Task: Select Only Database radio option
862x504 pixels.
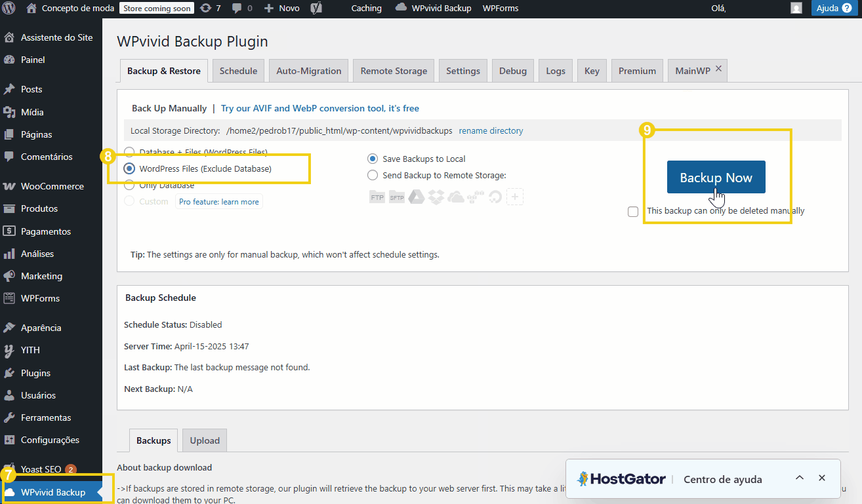Action: (x=129, y=185)
